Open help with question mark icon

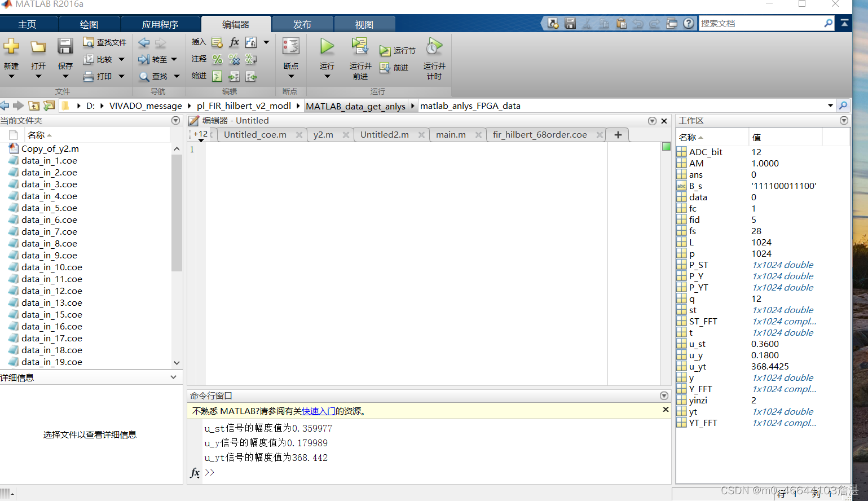(689, 23)
